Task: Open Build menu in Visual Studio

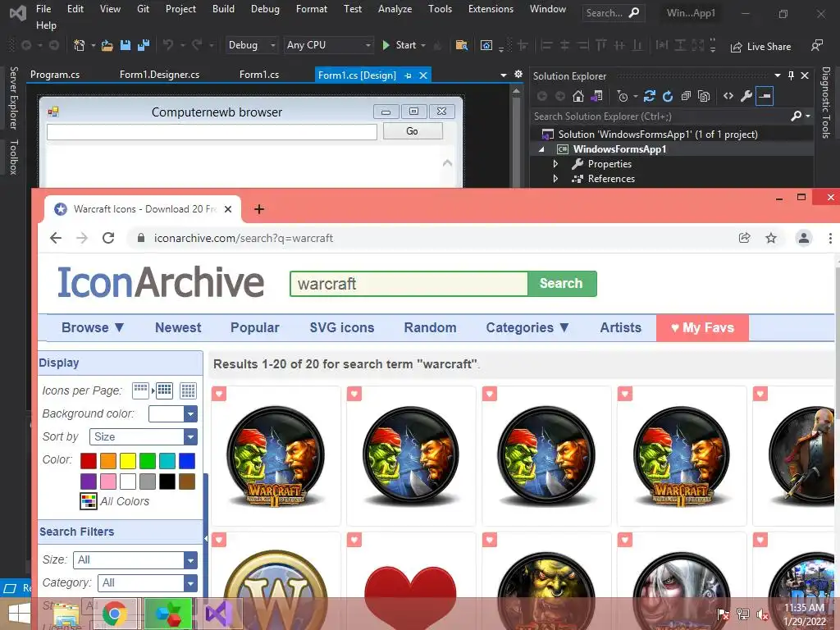Action: point(223,9)
